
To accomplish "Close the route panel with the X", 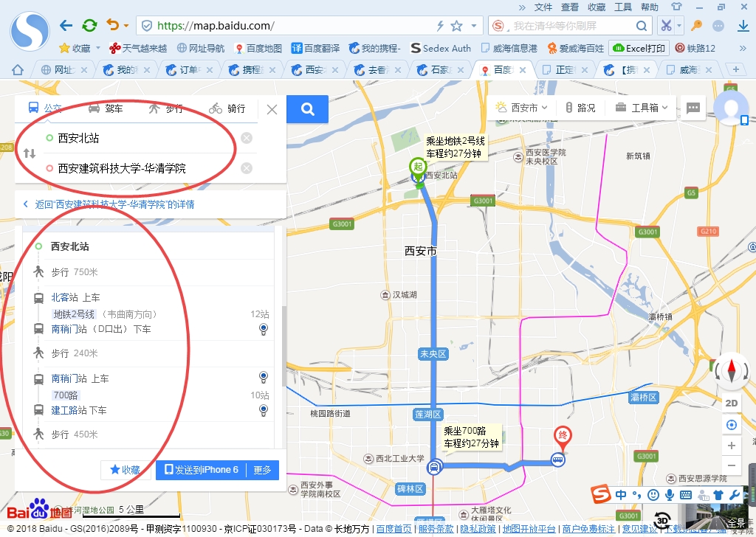I will [x=272, y=109].
